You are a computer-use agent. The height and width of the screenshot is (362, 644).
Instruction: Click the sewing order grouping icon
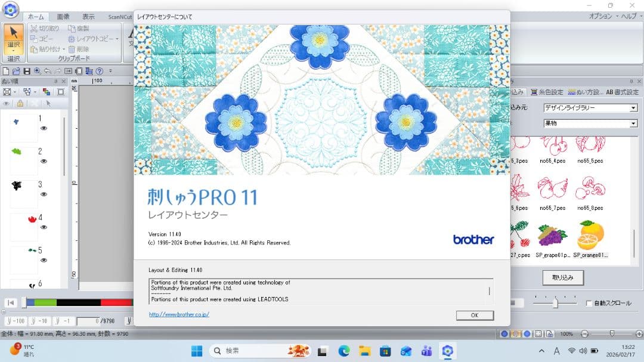27,92
